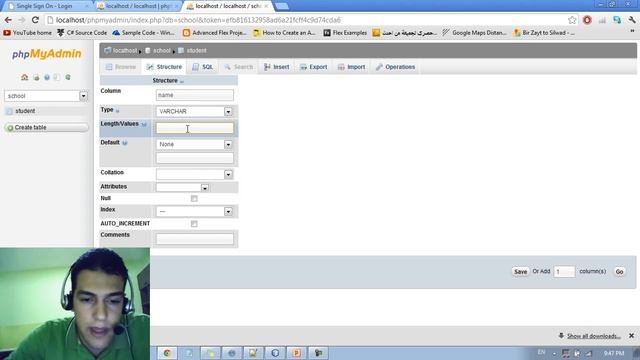
Task: Open phpMyAdmin home icon in sidebar
Action: click(24, 77)
